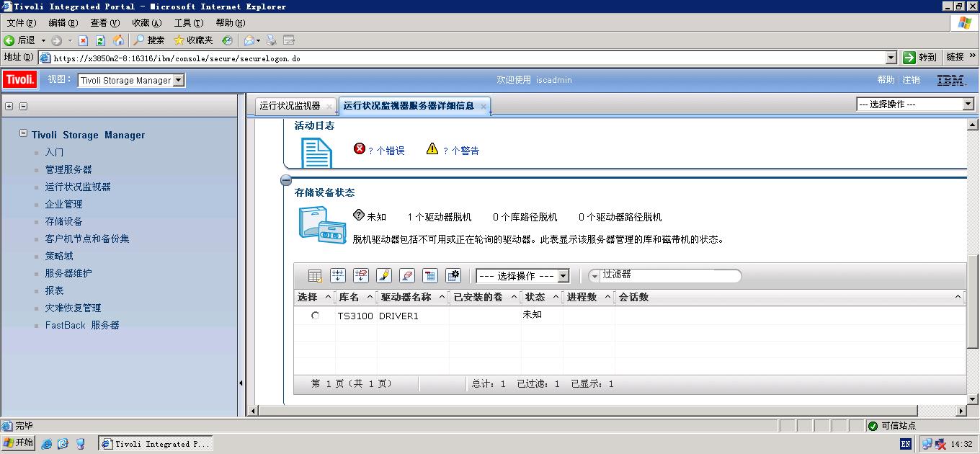Click the IE Mail envelope icon
980x454 pixels.
click(x=249, y=40)
